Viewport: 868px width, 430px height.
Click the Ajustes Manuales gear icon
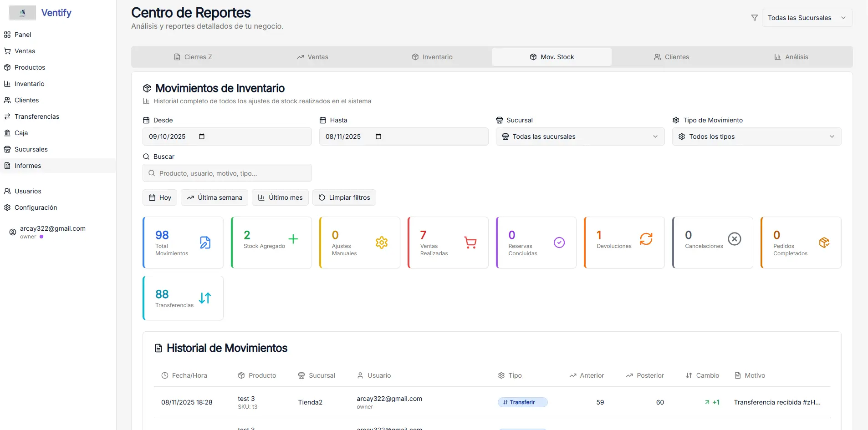coord(382,243)
